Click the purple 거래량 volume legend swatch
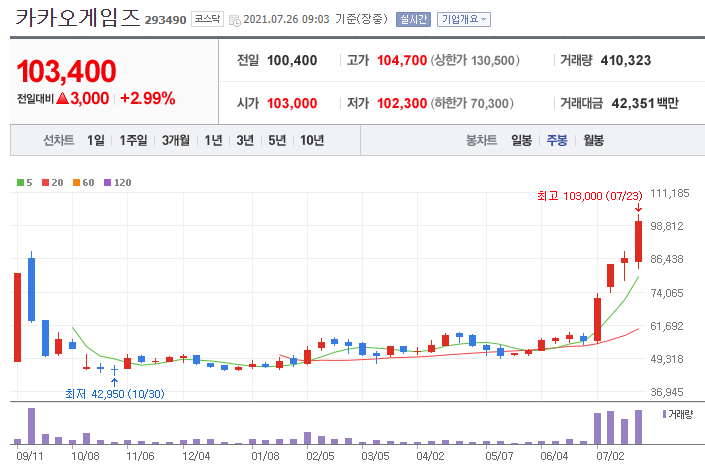This screenshot has width=705, height=471. pyautogui.click(x=665, y=414)
